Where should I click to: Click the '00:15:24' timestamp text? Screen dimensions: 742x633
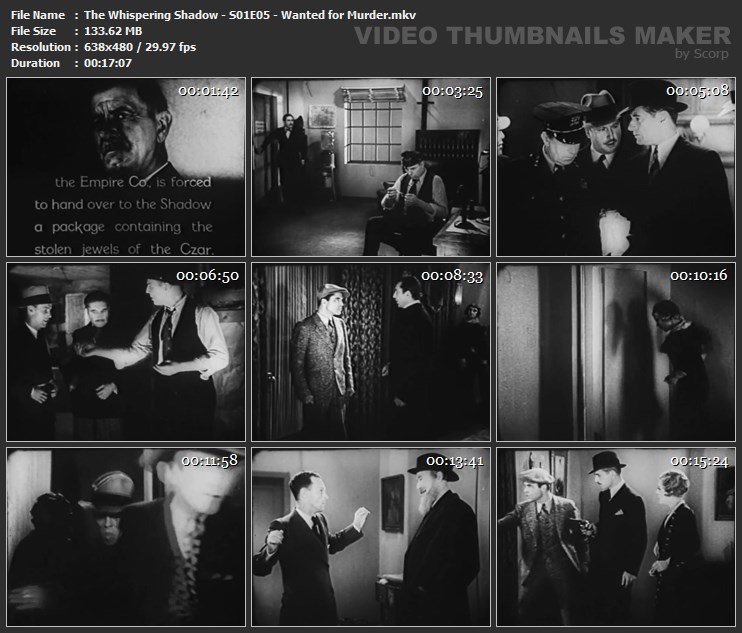pyautogui.click(x=699, y=461)
